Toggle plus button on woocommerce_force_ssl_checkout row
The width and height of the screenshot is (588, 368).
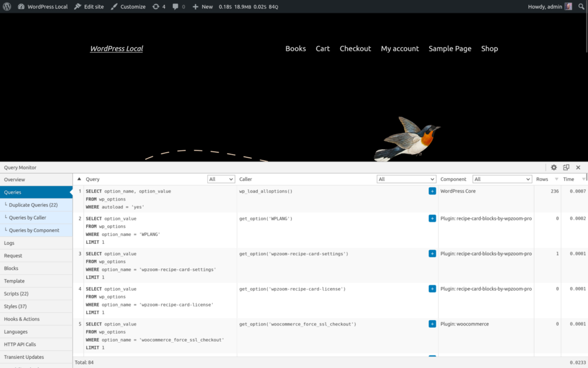tap(432, 324)
